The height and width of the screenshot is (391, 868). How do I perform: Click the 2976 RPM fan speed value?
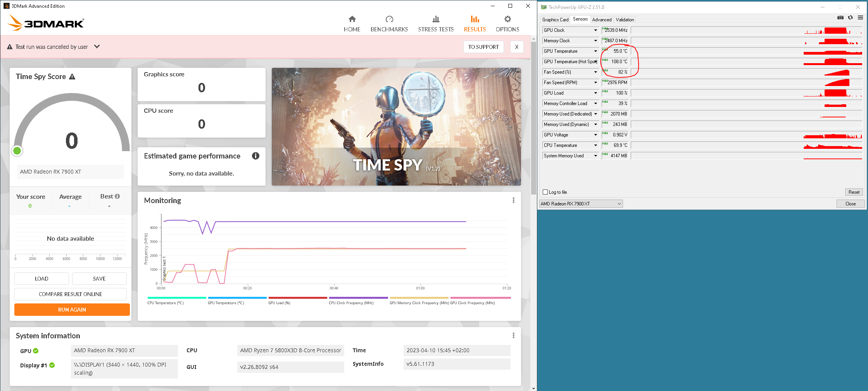pyautogui.click(x=617, y=83)
